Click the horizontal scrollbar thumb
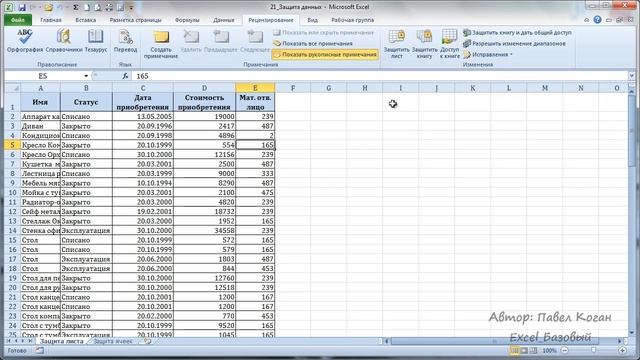Image resolution: width=640 pixels, height=360 pixels. [x=495, y=341]
